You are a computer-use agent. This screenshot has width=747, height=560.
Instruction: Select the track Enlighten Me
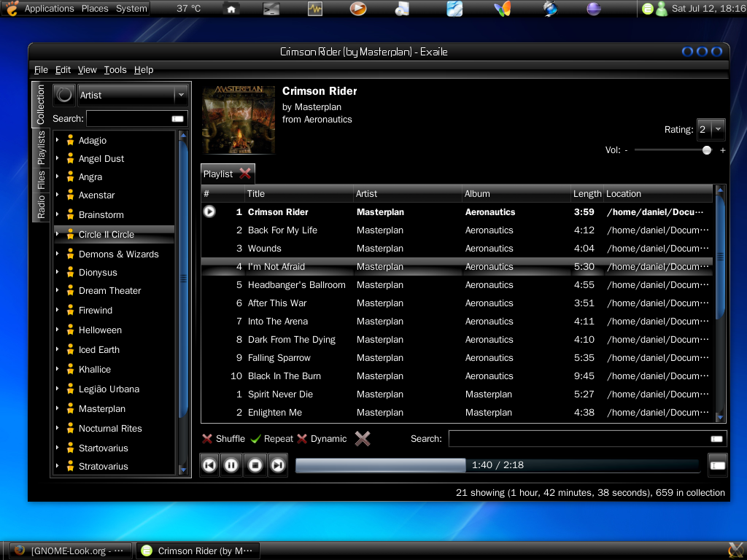(457, 413)
